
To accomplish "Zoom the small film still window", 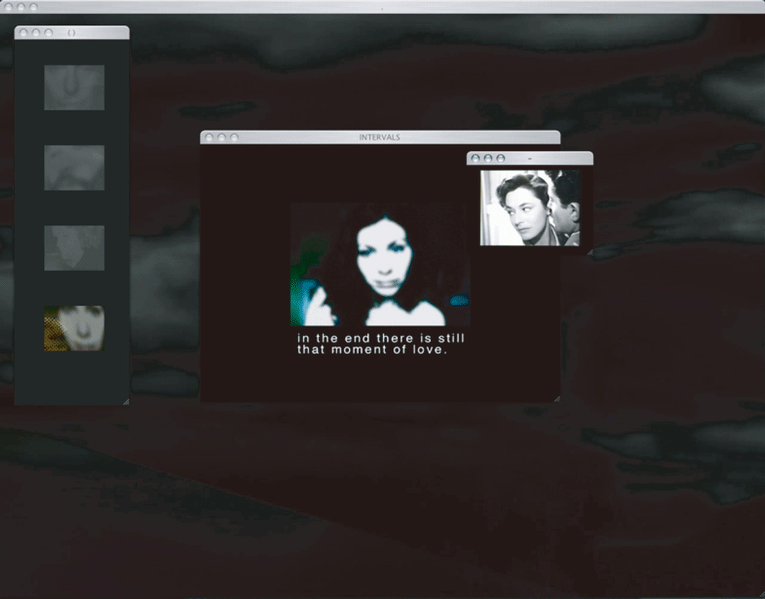I will point(500,158).
